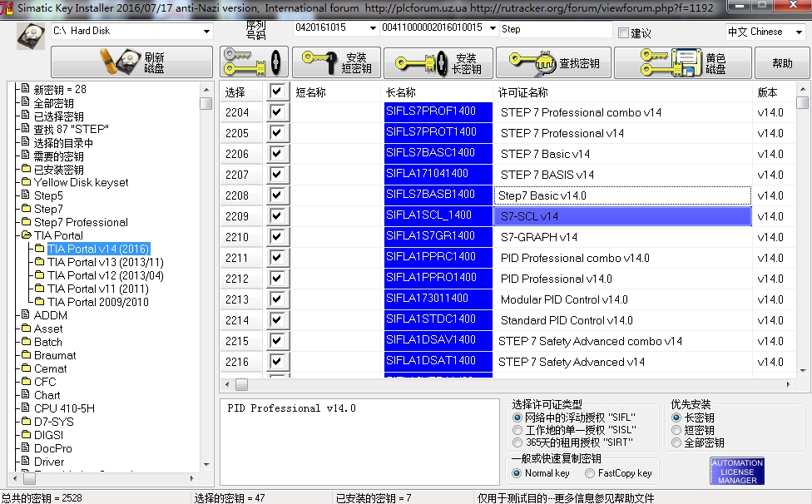Click the SIFLS7PROF1400 long name cell
The width and height of the screenshot is (812, 504).
pyautogui.click(x=438, y=112)
